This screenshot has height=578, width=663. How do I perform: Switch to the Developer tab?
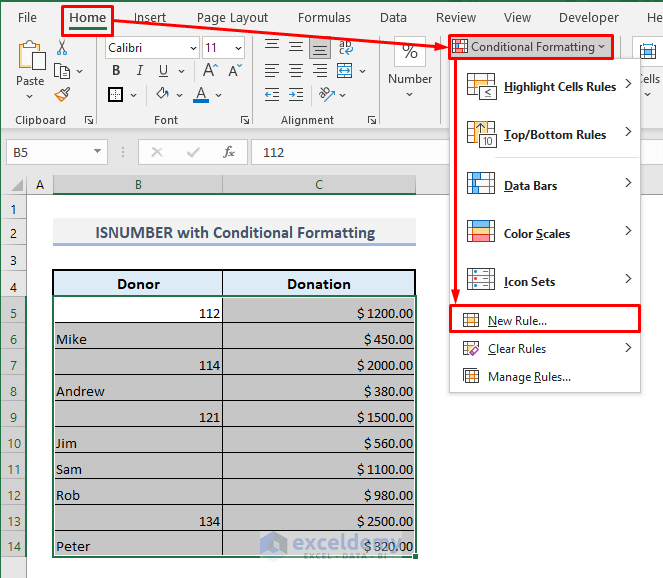coord(589,18)
